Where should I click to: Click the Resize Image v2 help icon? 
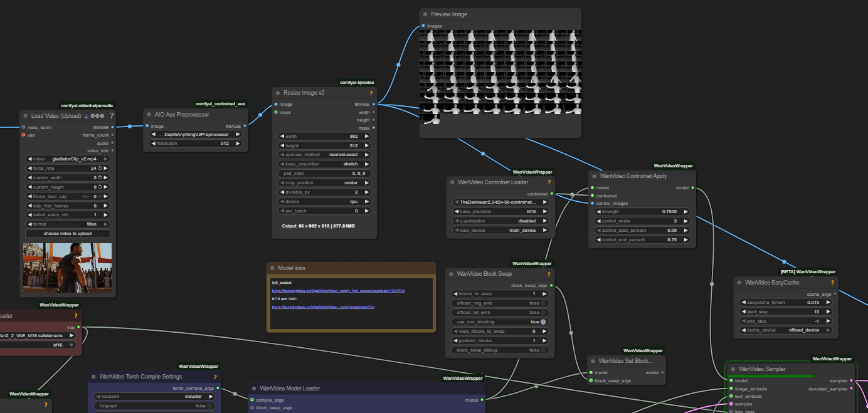click(371, 93)
